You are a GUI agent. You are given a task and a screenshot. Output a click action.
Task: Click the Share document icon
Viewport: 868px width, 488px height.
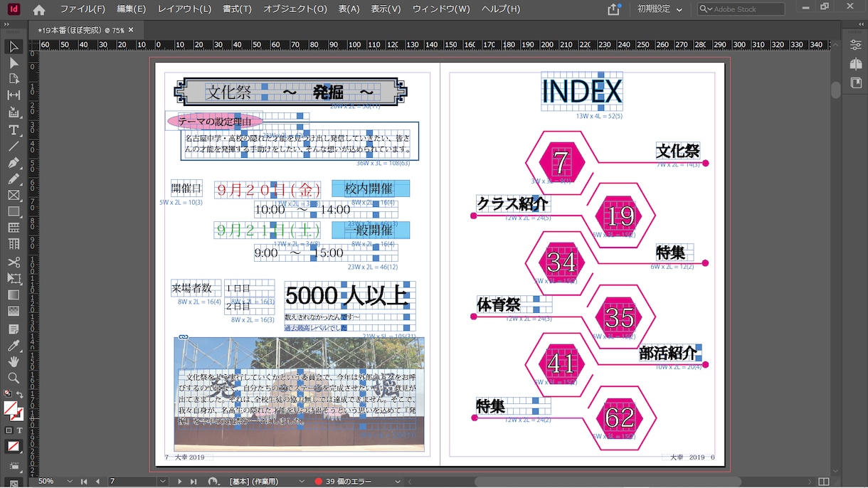point(614,9)
